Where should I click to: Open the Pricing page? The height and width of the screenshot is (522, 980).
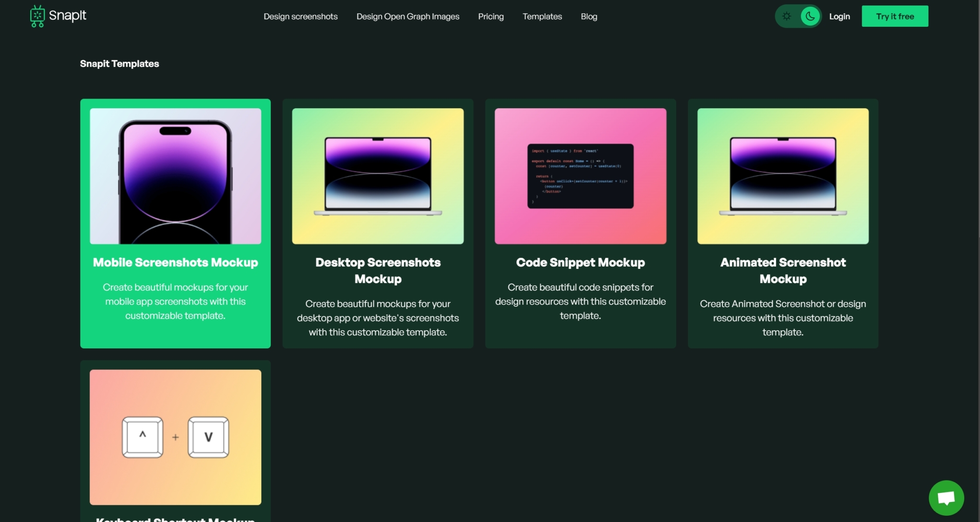tap(490, 16)
